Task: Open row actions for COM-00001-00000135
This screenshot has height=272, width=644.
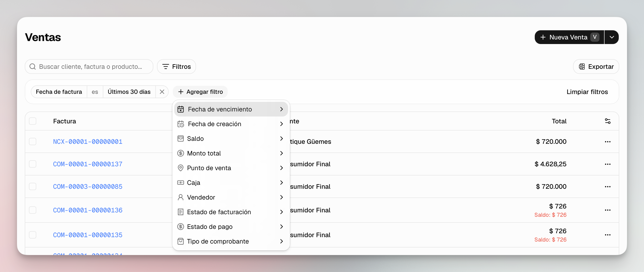Action: 608,235
